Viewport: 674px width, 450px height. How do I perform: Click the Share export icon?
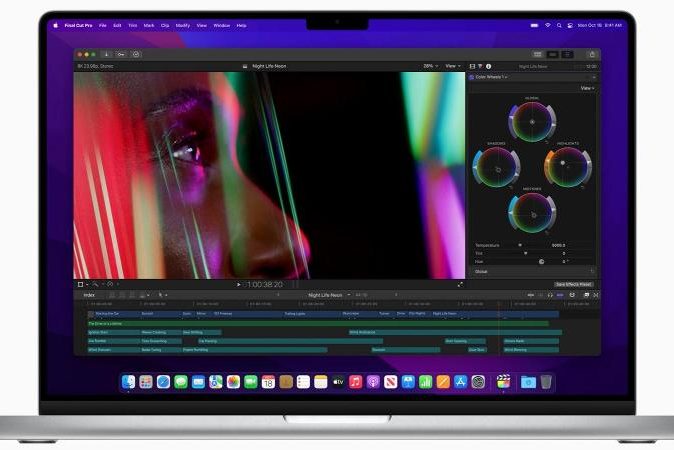pyautogui.click(x=592, y=54)
